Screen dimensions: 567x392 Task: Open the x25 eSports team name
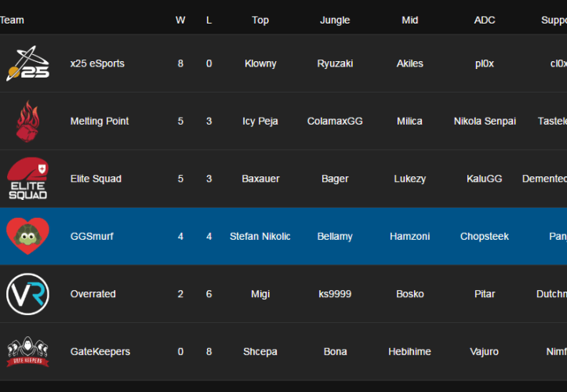(97, 64)
